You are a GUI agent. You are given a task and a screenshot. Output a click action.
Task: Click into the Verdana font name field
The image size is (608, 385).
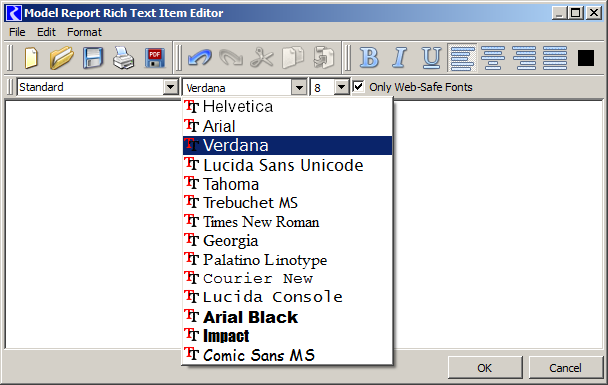click(x=237, y=88)
